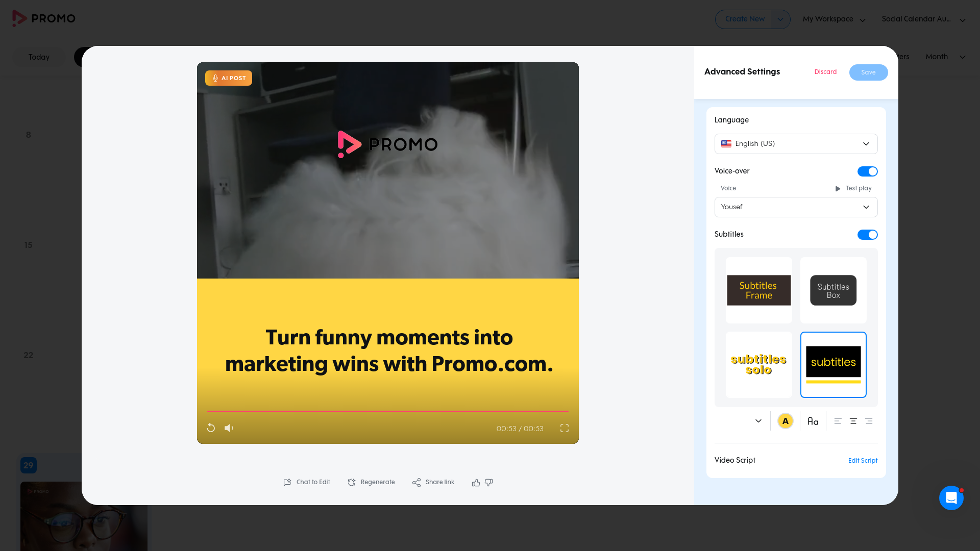Open the subtitle font style Aa option
Viewport: 980px width, 551px height.
pyautogui.click(x=813, y=421)
